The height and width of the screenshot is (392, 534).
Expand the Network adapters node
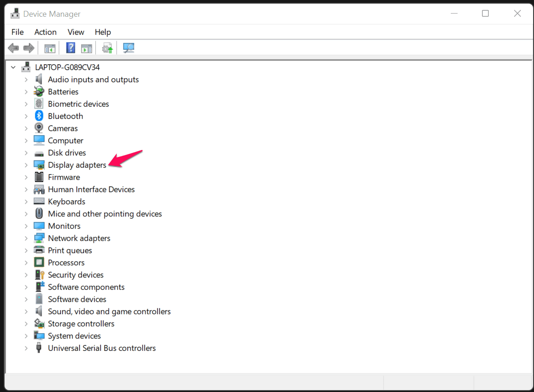pos(26,238)
